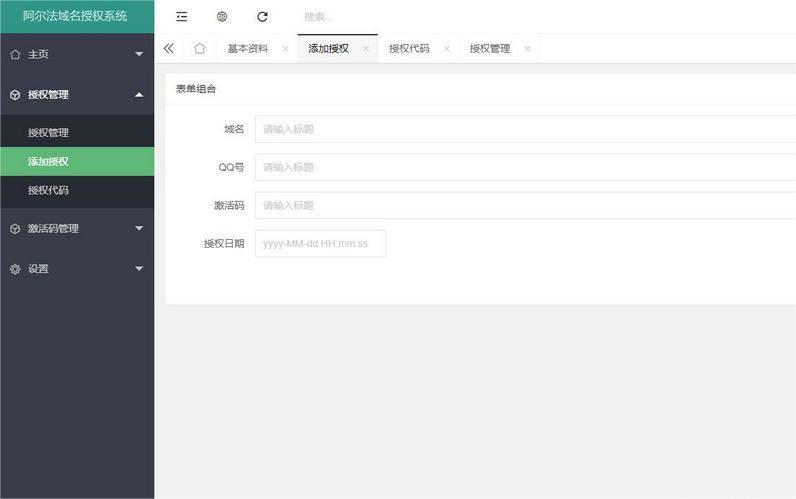This screenshot has width=796, height=499.
Task: Focus the 激活码 text field
Action: (524, 205)
